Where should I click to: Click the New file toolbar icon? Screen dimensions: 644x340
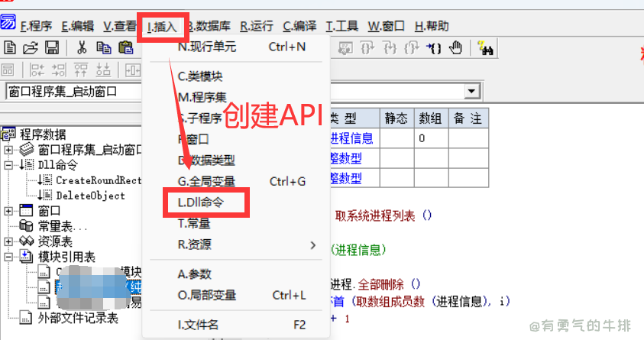tap(11, 48)
